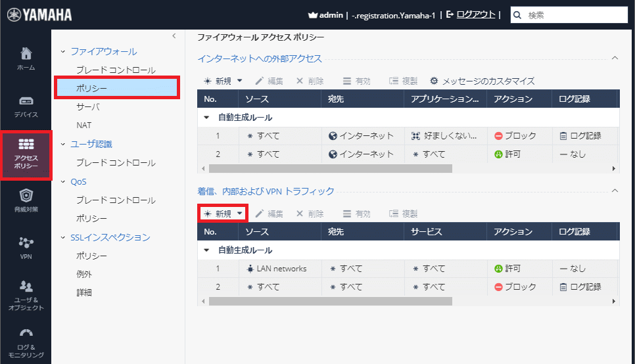Open the Threat Prevention shield icon
The image size is (635, 364).
click(x=26, y=200)
